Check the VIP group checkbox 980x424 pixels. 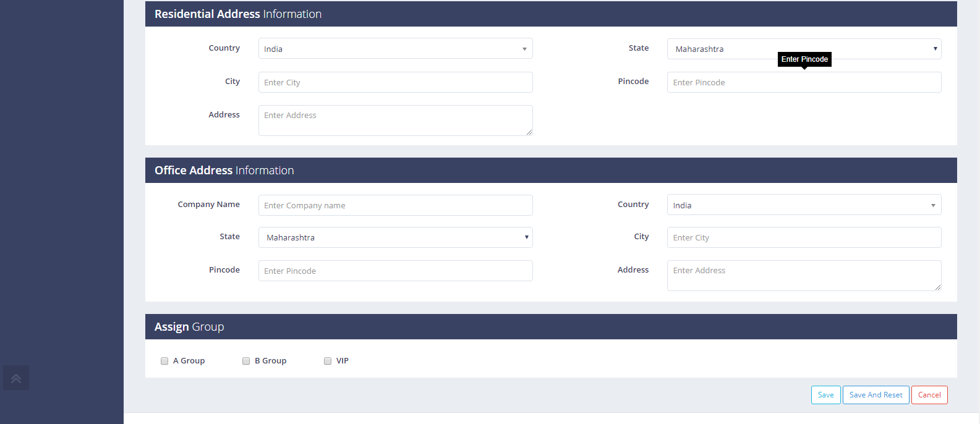pos(328,361)
